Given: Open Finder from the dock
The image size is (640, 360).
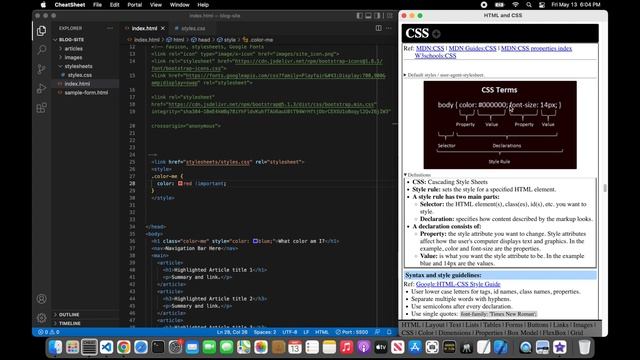Looking at the screenshot, I should tap(55, 347).
